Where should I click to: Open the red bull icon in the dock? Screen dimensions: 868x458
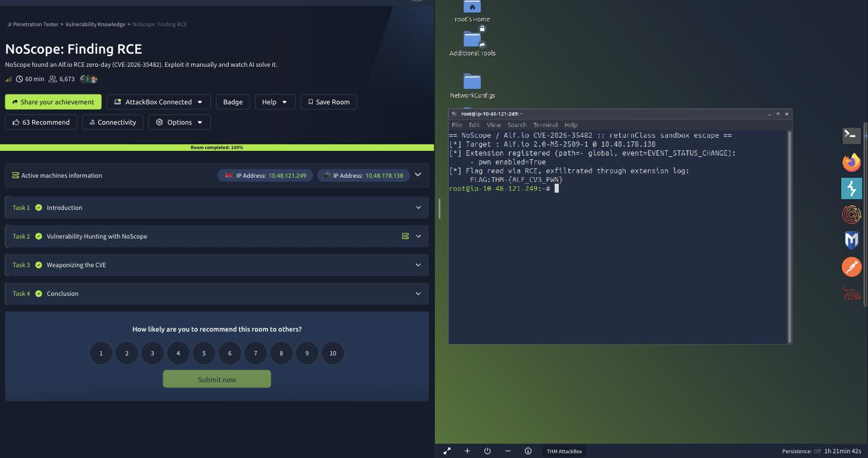point(851,293)
